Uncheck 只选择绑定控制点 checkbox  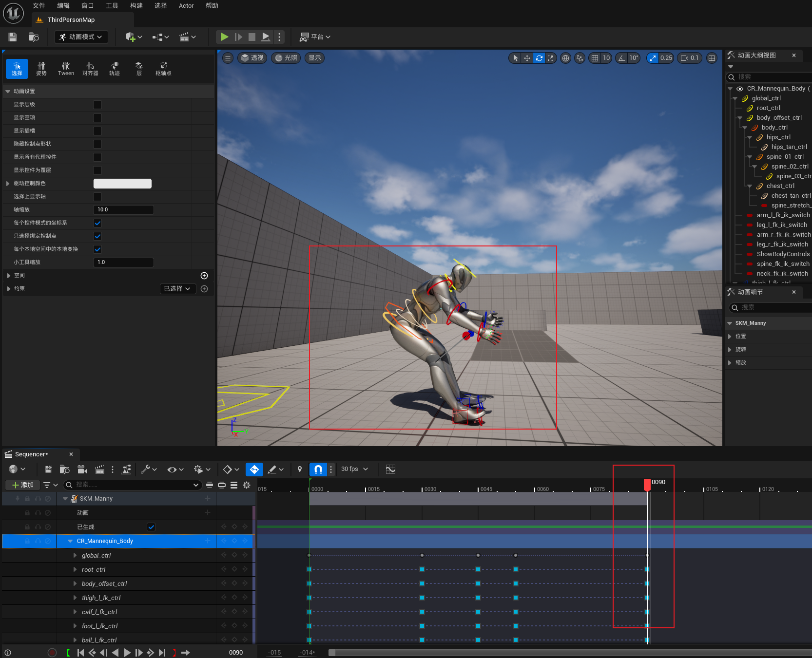coord(97,236)
